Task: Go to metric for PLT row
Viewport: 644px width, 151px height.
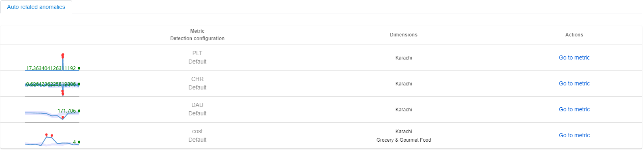Action: pos(574,57)
